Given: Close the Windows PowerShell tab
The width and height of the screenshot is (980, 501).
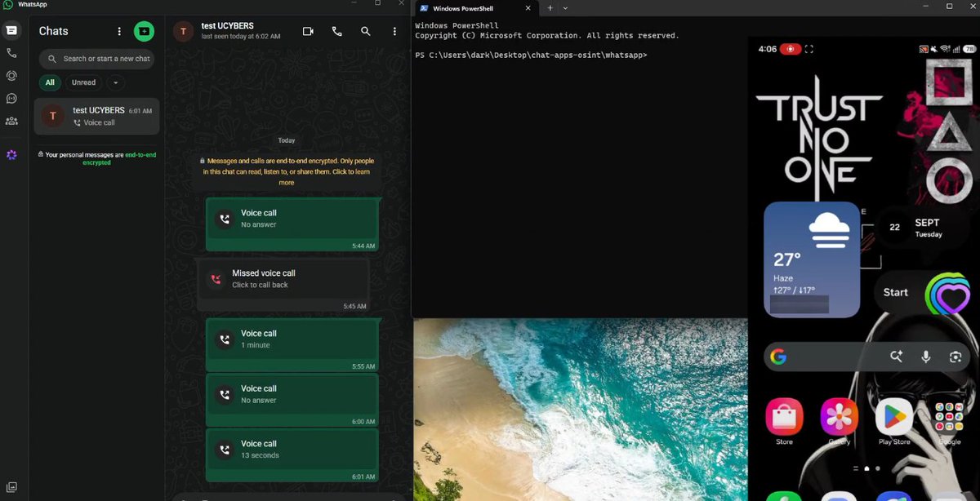Looking at the screenshot, I should (x=528, y=8).
